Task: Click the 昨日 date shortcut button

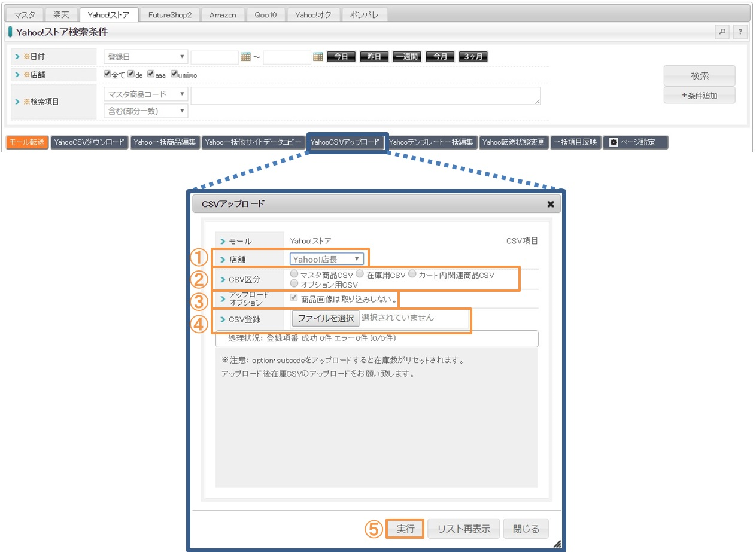Action: [x=374, y=57]
